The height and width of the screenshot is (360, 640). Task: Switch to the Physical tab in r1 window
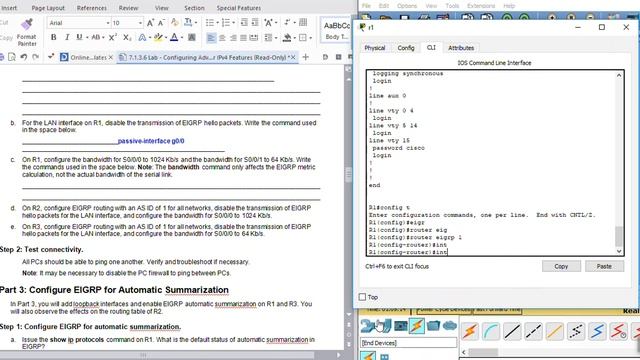[x=375, y=48]
